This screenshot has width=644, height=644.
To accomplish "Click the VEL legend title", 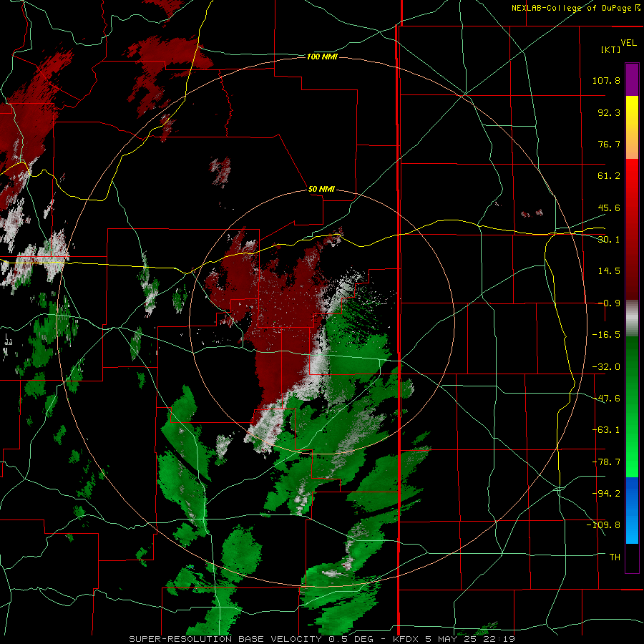I will click(x=628, y=43).
